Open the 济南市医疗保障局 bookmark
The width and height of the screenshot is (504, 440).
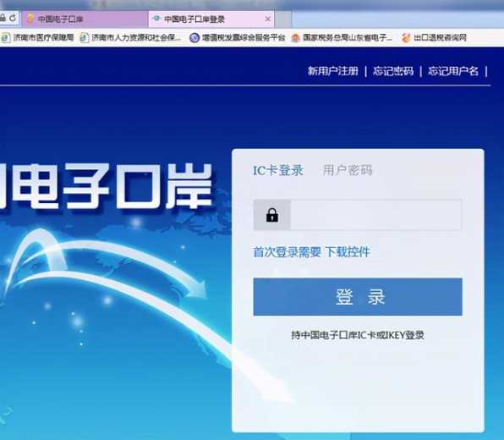pos(37,37)
